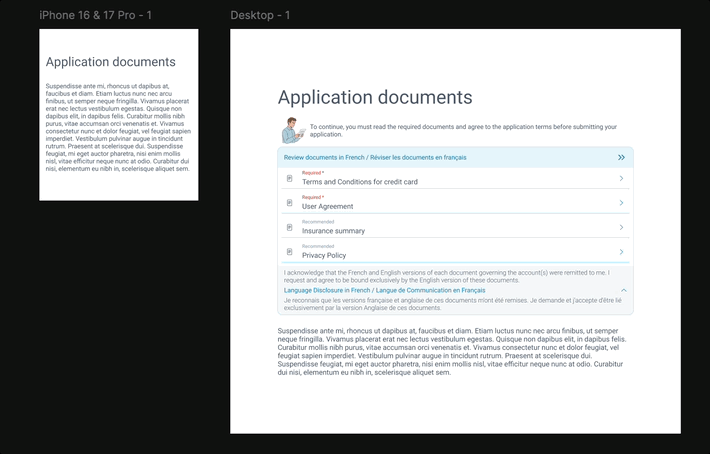This screenshot has height=454, width=710.
Task: Click document icon beside Privacy Policy
Action: (289, 252)
